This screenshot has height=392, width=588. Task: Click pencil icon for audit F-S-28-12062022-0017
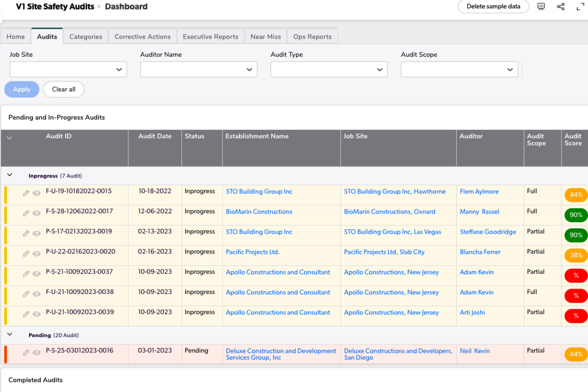click(26, 213)
